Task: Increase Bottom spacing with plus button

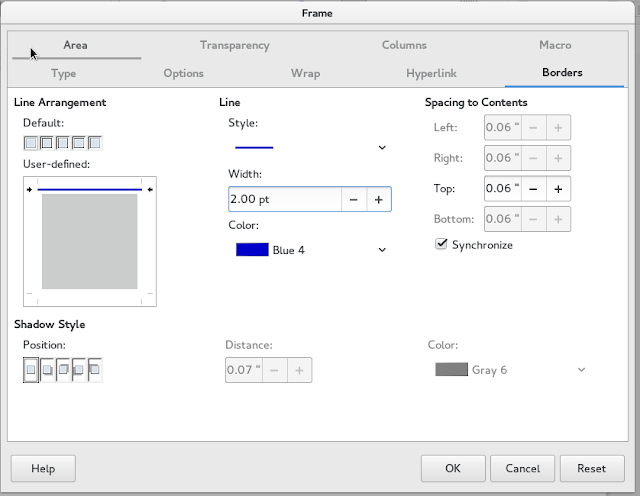Action: (x=558, y=219)
